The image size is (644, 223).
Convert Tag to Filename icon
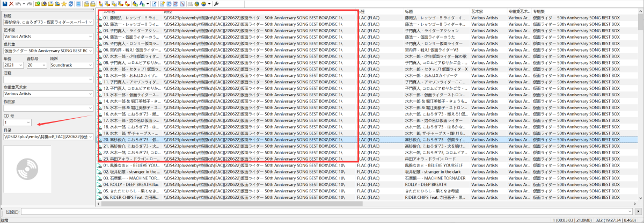point(101,4)
